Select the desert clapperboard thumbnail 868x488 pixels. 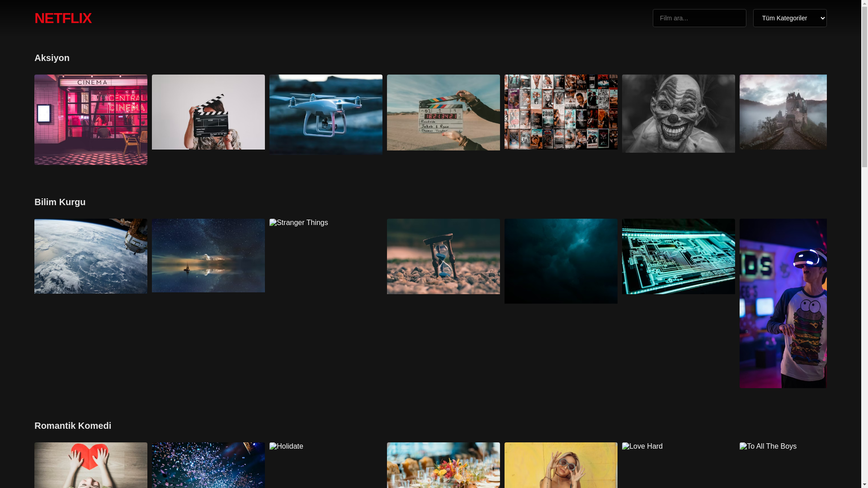point(443,113)
